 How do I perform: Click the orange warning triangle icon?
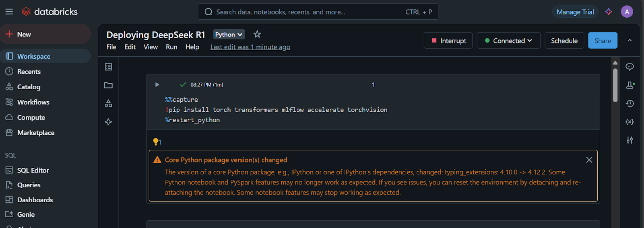click(x=157, y=160)
